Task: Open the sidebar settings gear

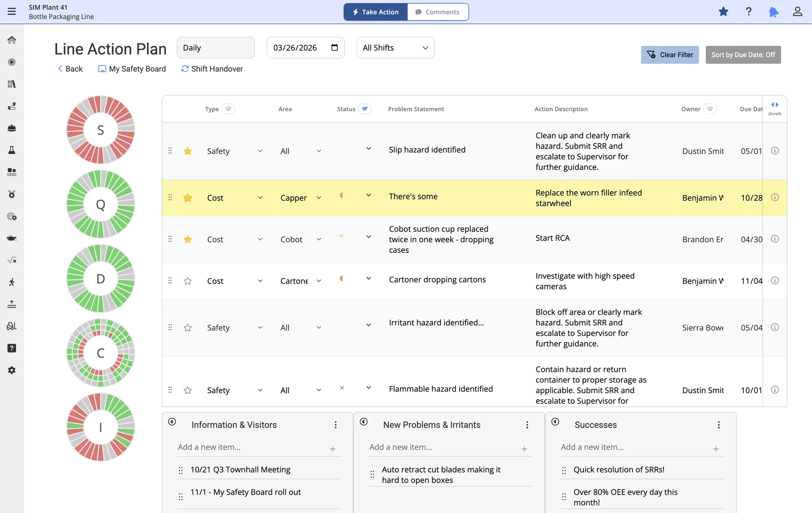Action: click(12, 370)
